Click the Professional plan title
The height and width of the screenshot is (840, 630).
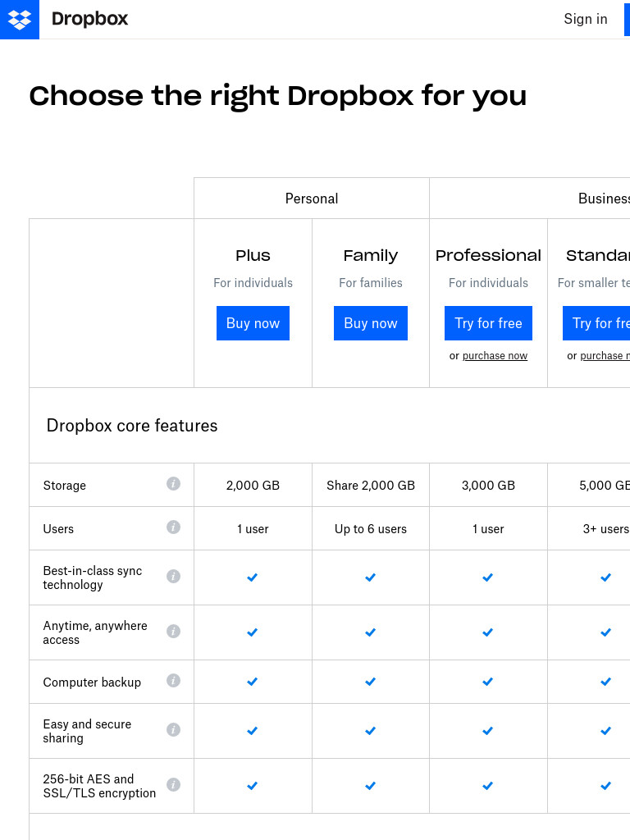(x=489, y=256)
